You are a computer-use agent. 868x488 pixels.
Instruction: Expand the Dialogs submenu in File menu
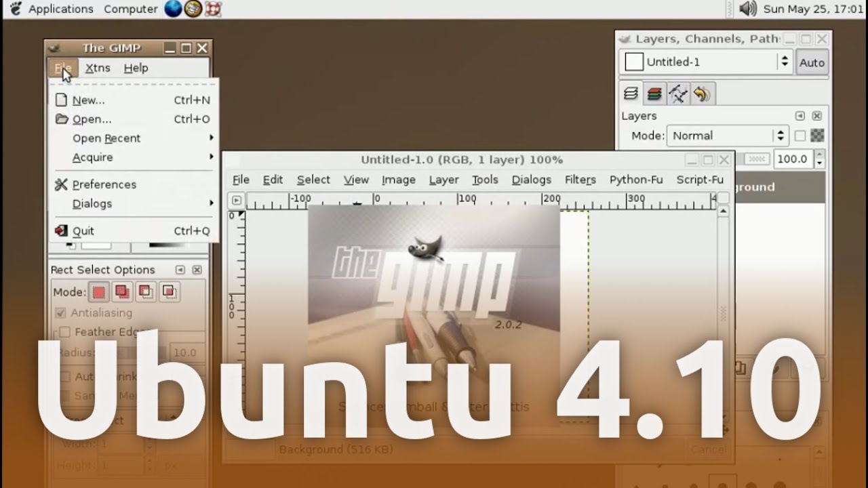(x=134, y=203)
